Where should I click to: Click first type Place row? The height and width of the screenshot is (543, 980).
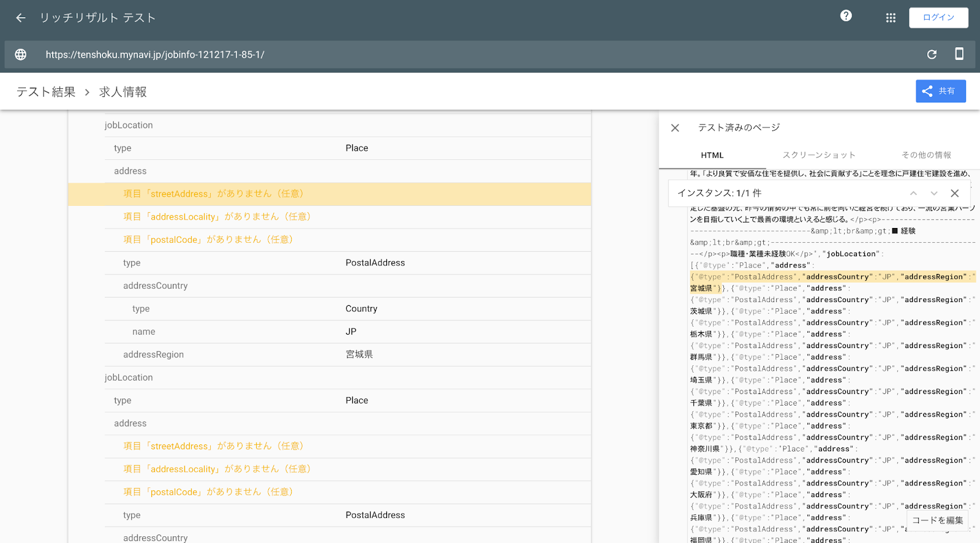point(348,148)
